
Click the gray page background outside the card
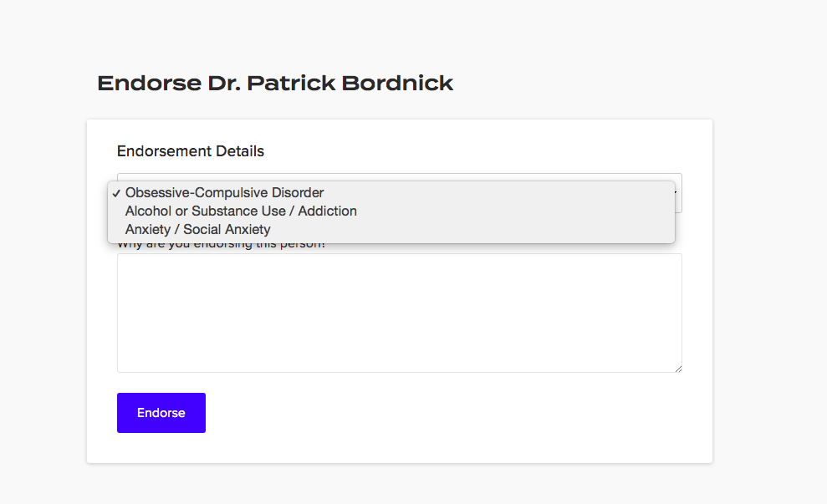(x=770, y=263)
